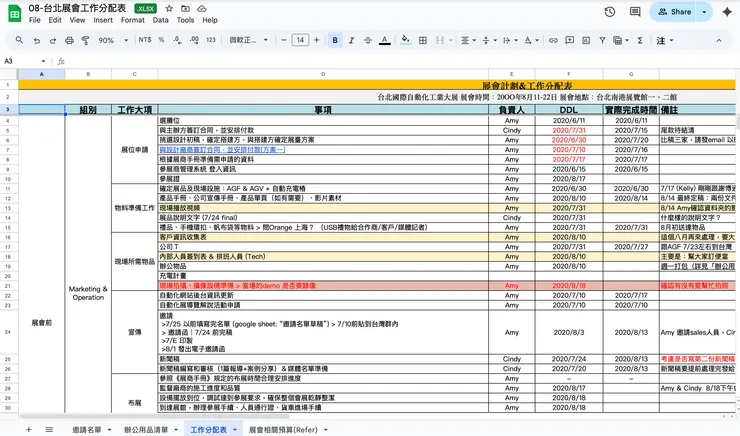Select column D header

tap(323, 74)
